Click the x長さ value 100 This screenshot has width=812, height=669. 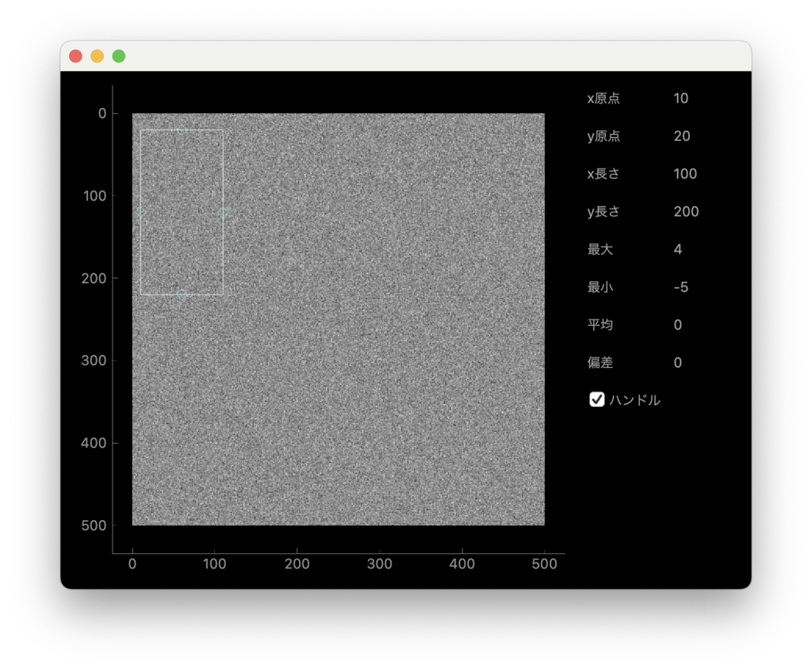685,174
